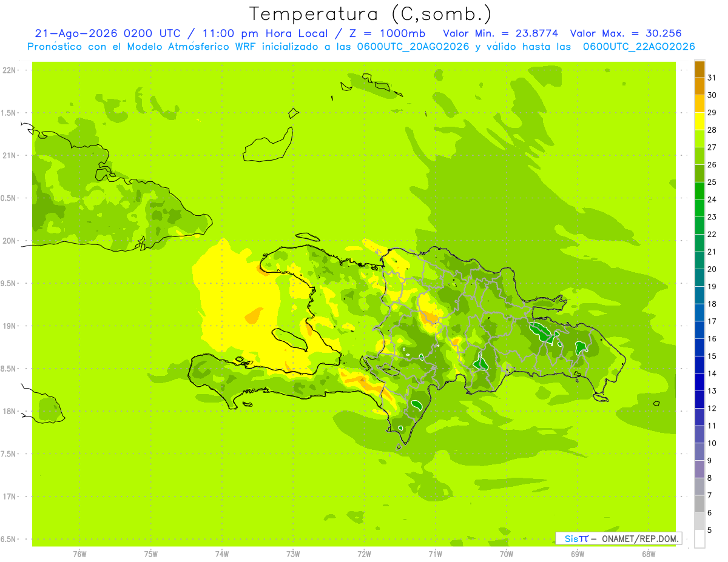Click the "68W" longitude axis label
Viewport: 728px width, 562px height.
pos(649,554)
